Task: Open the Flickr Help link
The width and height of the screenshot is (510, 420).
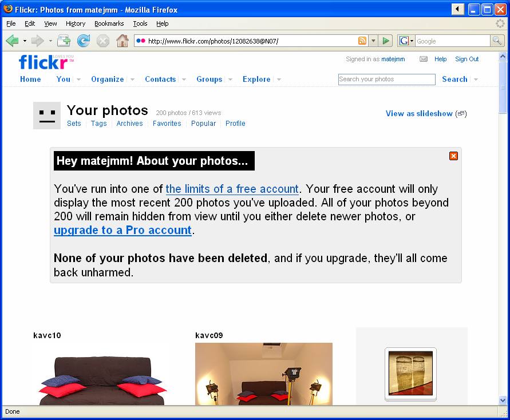Action: pos(440,59)
